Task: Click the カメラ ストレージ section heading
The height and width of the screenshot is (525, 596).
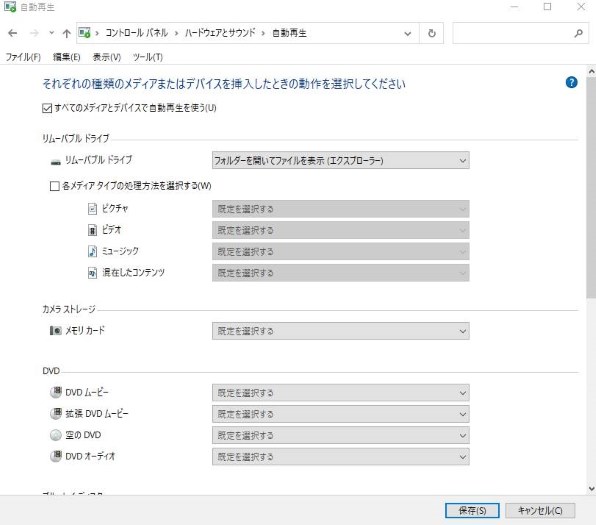Action: click(69, 309)
